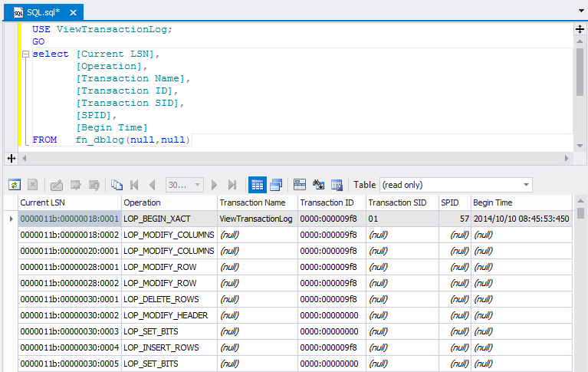Go to the first page of results
Viewport: 588px width, 372px height.
pos(134,185)
